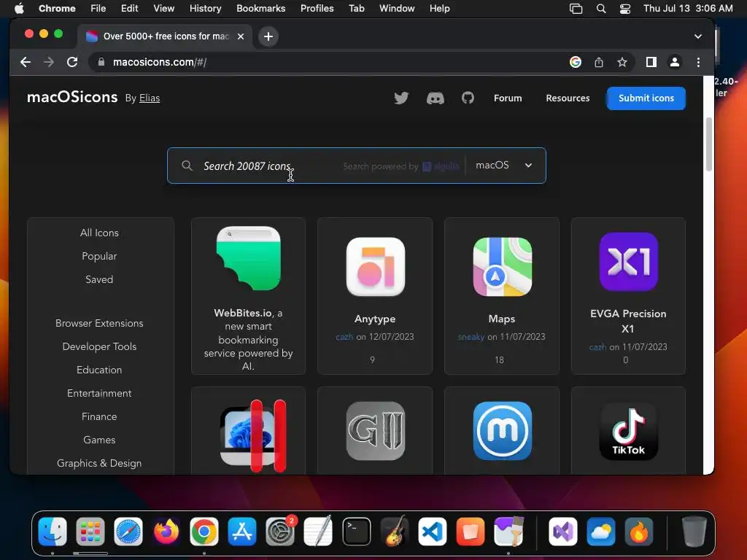Filter by Graphics & Design category

99,463
